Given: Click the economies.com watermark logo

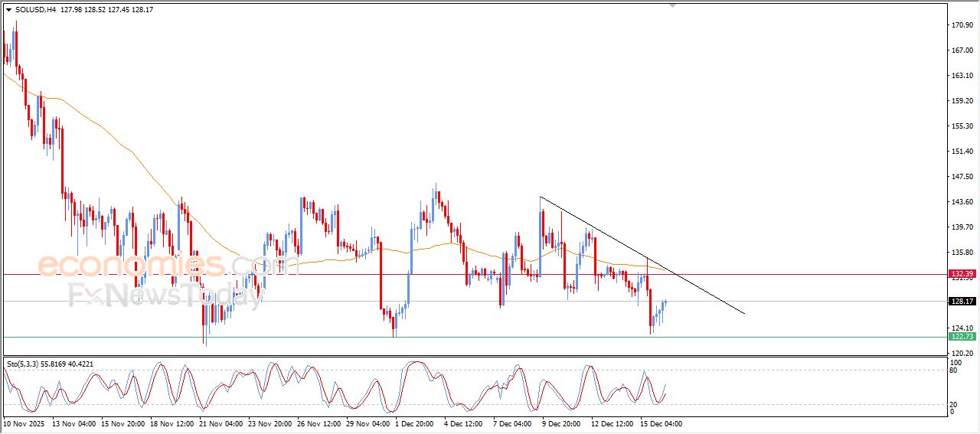Looking at the screenshot, I should [168, 266].
